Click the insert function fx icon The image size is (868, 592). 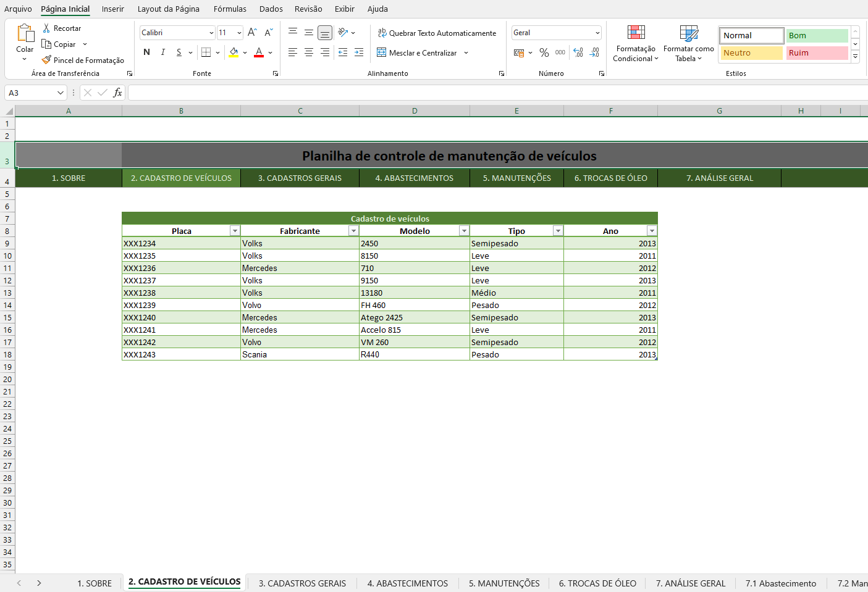pos(117,93)
